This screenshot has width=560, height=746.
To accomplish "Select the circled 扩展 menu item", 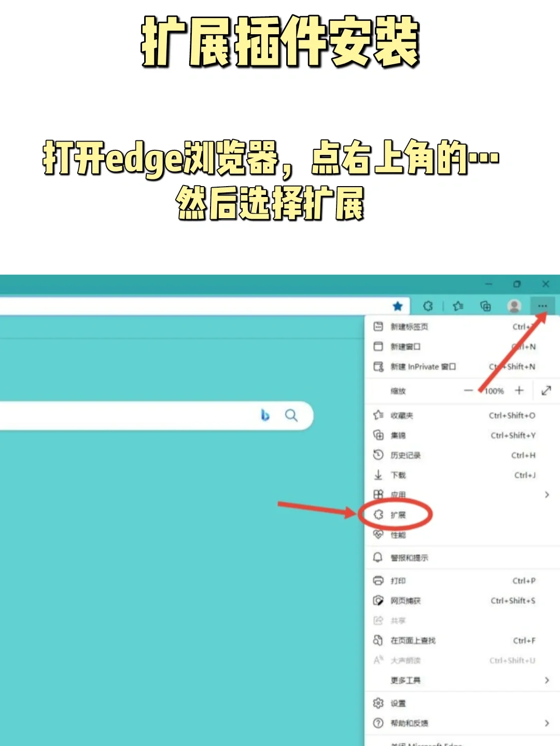I will coord(399,515).
